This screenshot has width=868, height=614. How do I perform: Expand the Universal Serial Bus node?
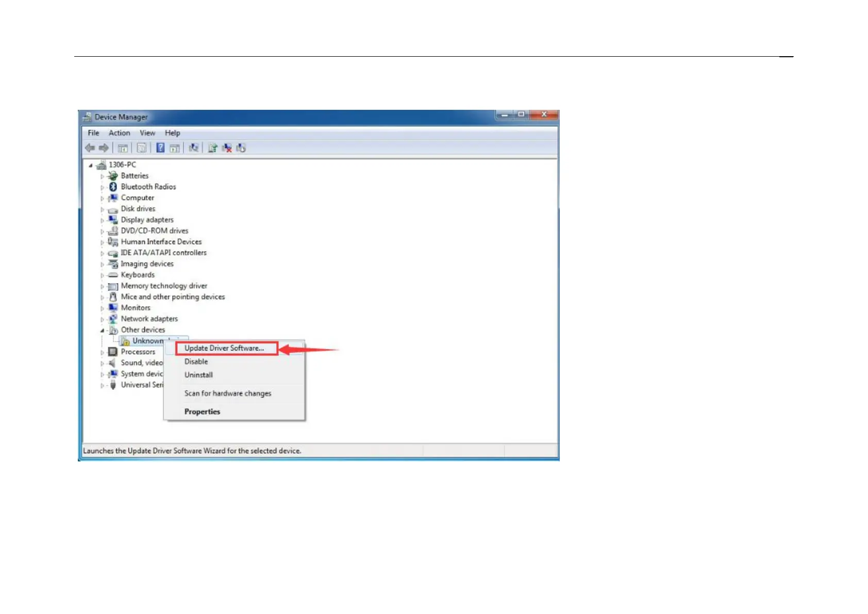click(x=102, y=386)
